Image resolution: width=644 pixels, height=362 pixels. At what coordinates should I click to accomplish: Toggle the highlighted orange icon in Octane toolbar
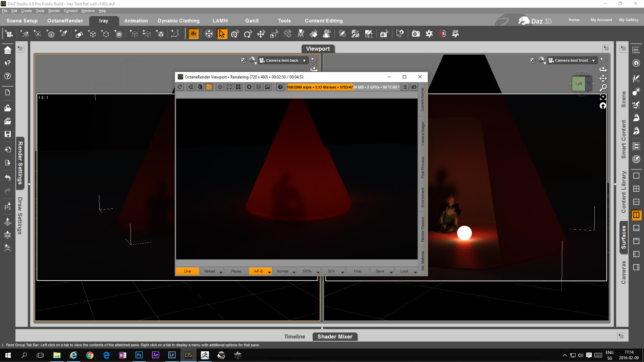coord(209,87)
